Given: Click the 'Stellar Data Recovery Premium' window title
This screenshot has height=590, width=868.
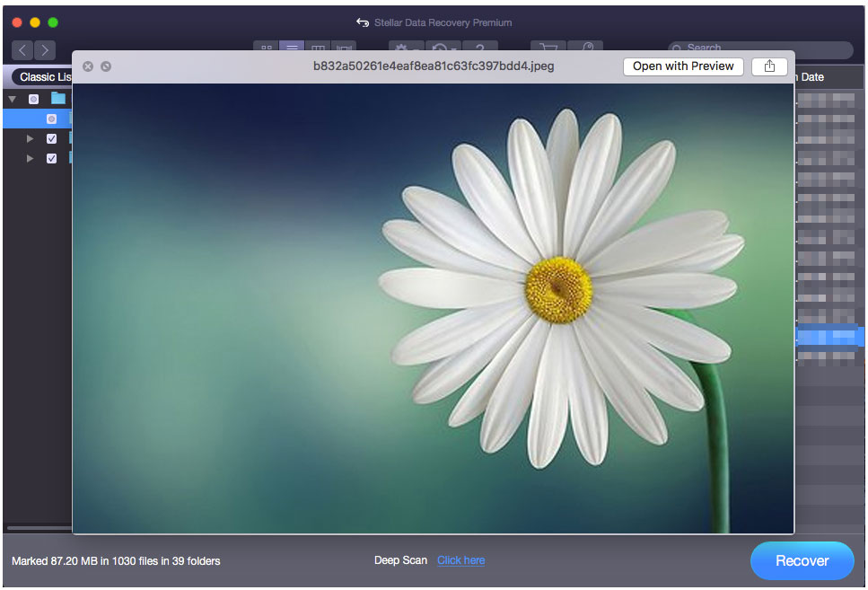Looking at the screenshot, I should click(x=443, y=22).
